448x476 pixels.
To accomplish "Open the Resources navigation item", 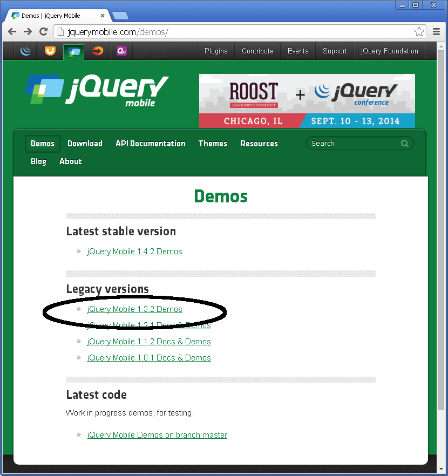I will coord(259,144).
